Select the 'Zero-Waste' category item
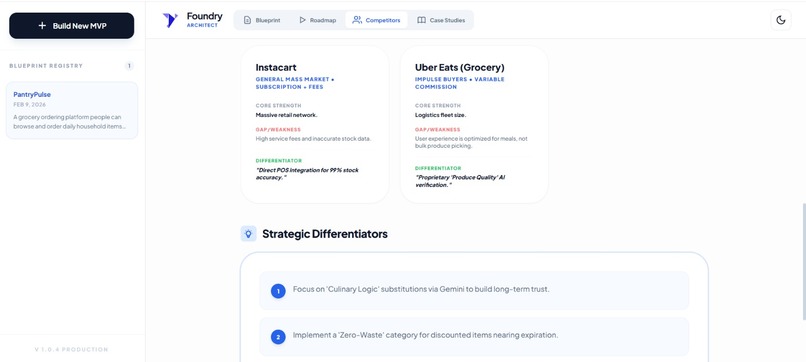The image size is (806, 362). pyautogui.click(x=473, y=337)
